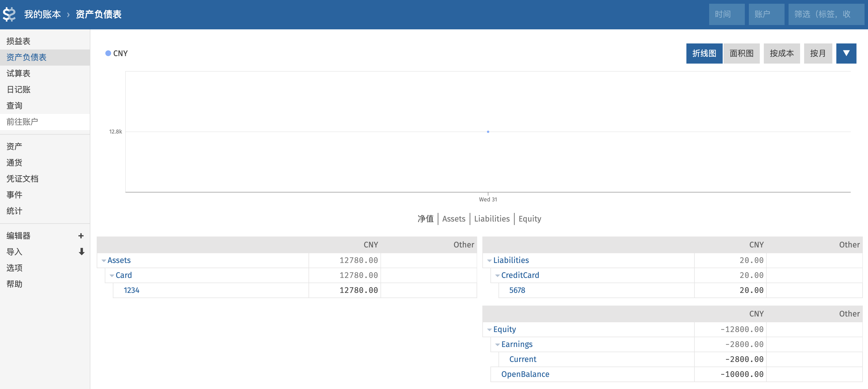Click the -10000.00 OpenBalance amount
This screenshot has height=389, width=868.
pos(742,374)
